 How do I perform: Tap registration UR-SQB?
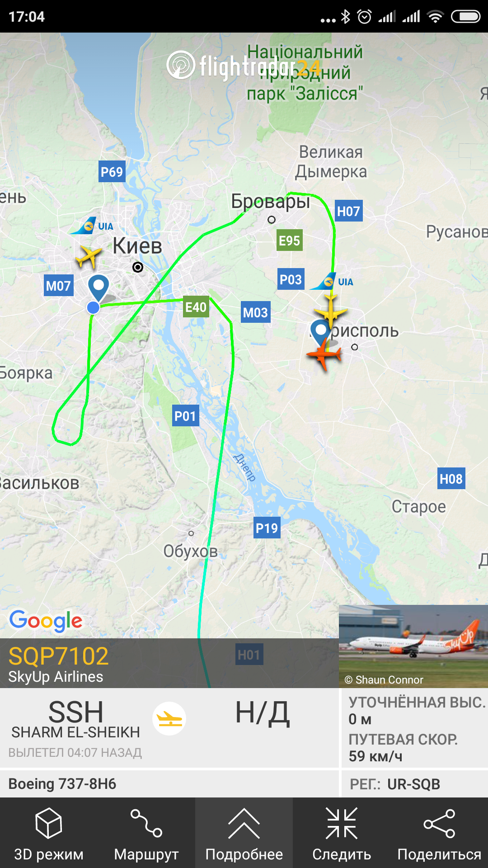pos(413,784)
